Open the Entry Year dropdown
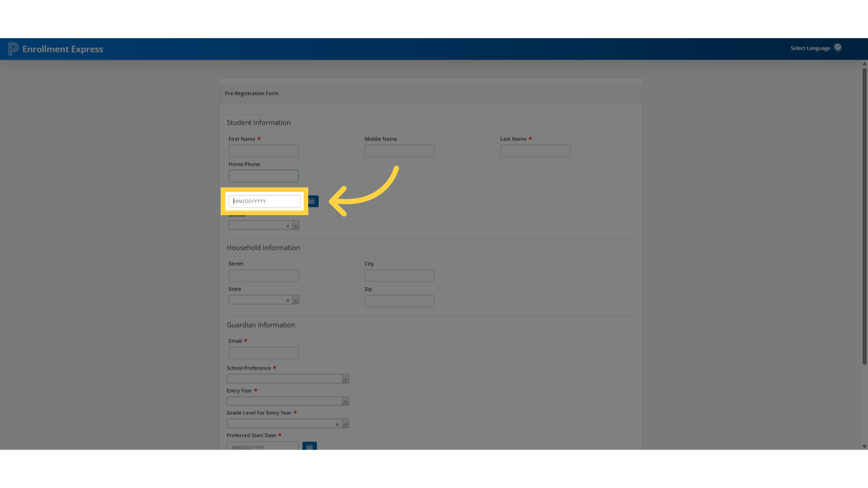The width and height of the screenshot is (868, 488). [288, 401]
